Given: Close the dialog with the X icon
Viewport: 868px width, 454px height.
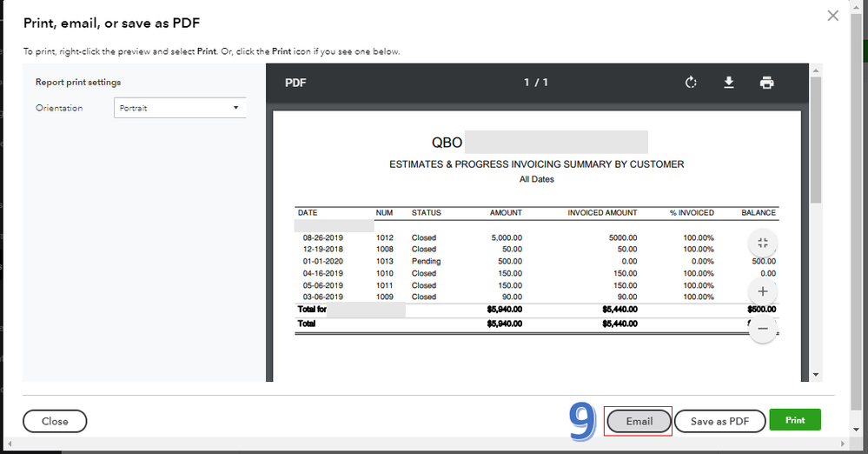Looking at the screenshot, I should [833, 16].
